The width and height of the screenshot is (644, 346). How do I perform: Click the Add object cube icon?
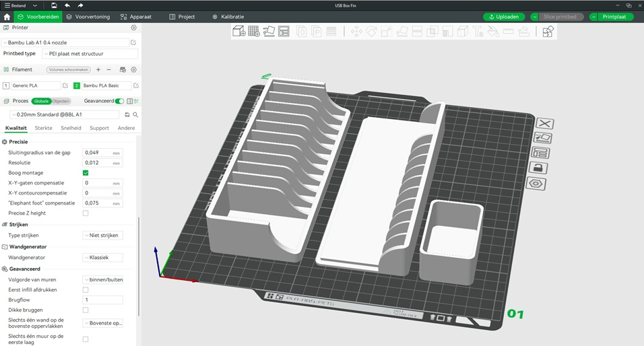tap(239, 31)
